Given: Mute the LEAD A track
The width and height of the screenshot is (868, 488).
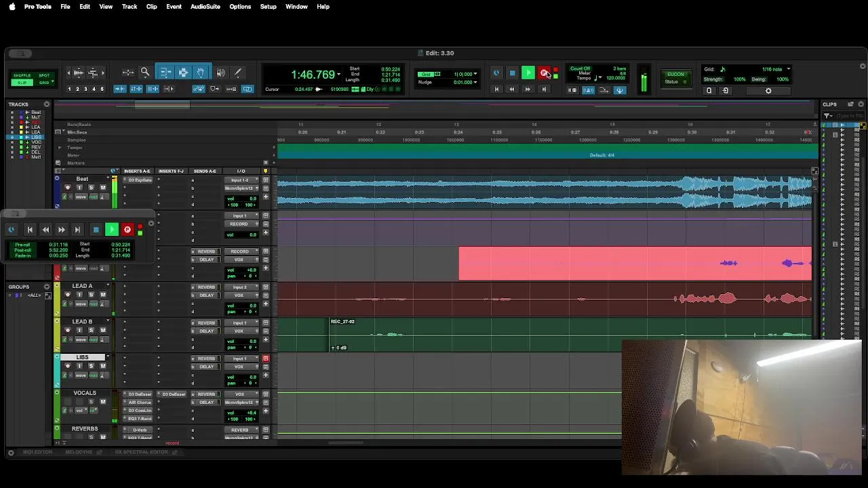Looking at the screenshot, I should (103, 295).
